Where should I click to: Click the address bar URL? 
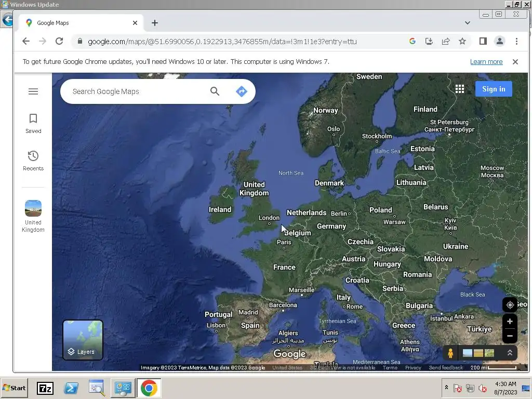click(222, 42)
